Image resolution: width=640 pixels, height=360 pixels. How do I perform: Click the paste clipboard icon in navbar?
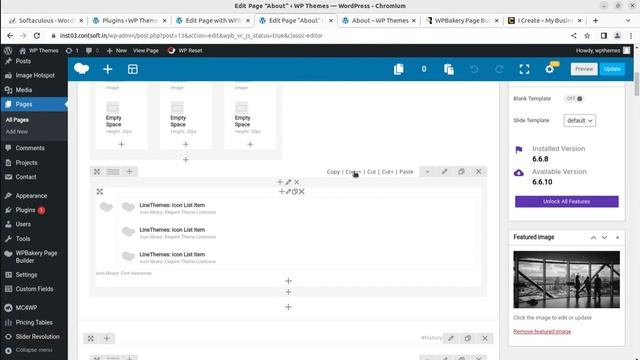(449, 69)
